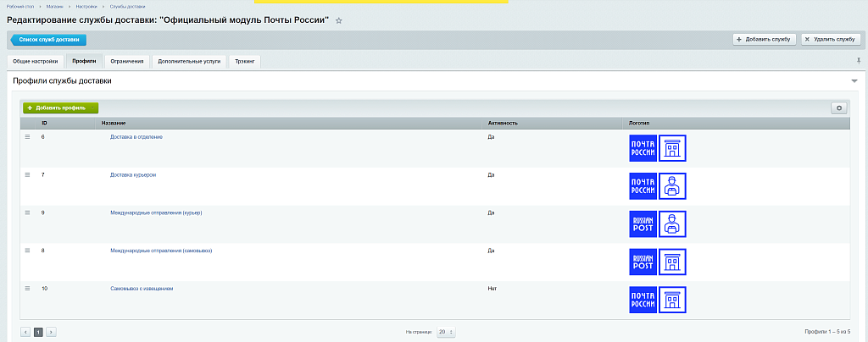Switch to the Ограничения tab

click(x=127, y=61)
